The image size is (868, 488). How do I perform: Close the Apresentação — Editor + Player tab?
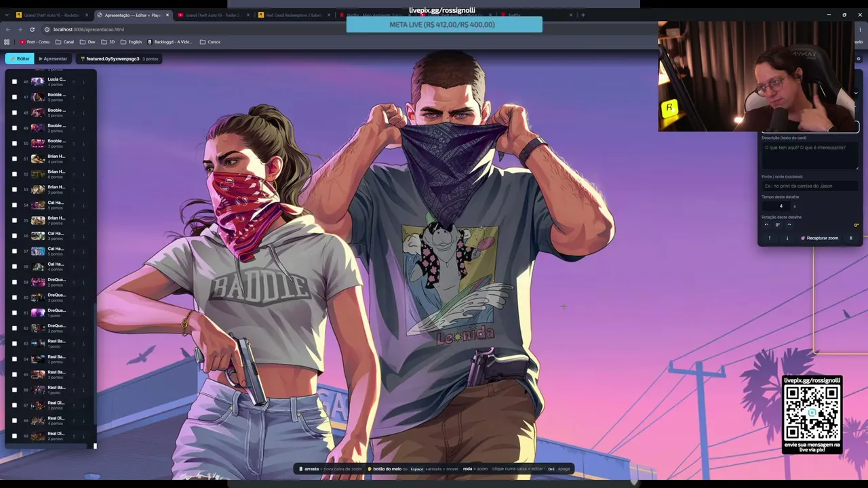point(167,15)
